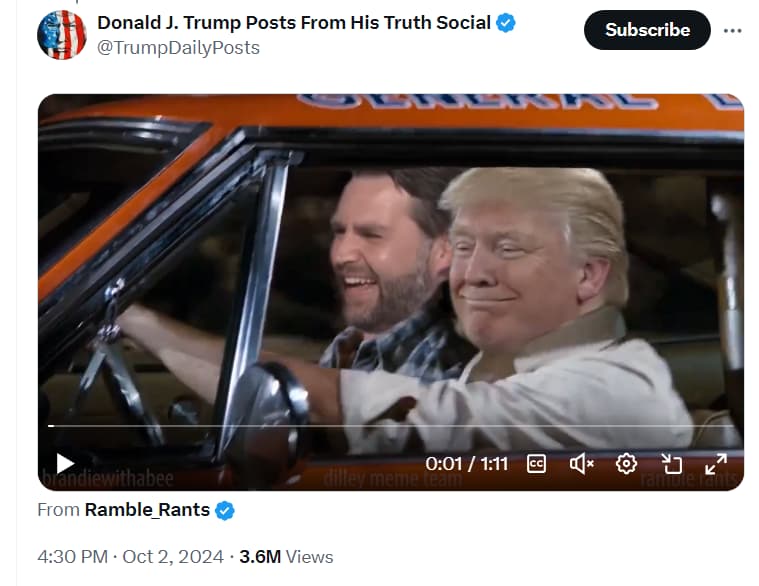Open the 4:30 PM timestamp link
Viewport: 759px width, 586px height.
coord(73,556)
